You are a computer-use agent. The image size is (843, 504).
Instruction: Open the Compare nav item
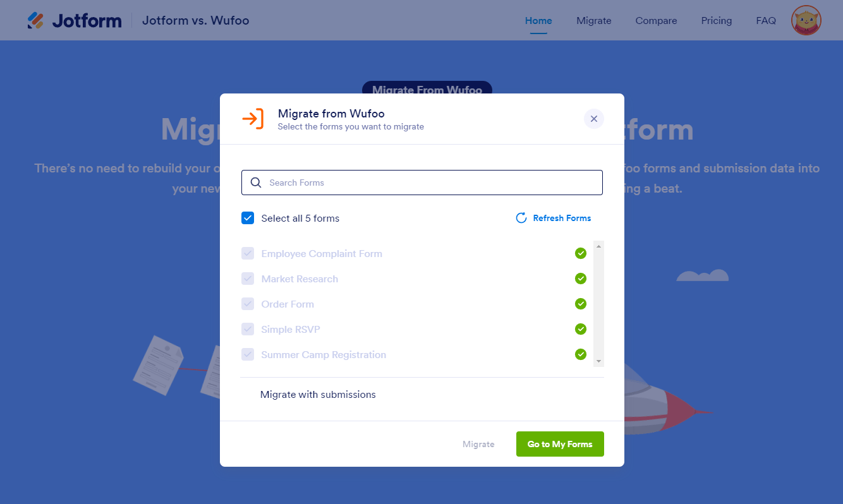point(656,21)
